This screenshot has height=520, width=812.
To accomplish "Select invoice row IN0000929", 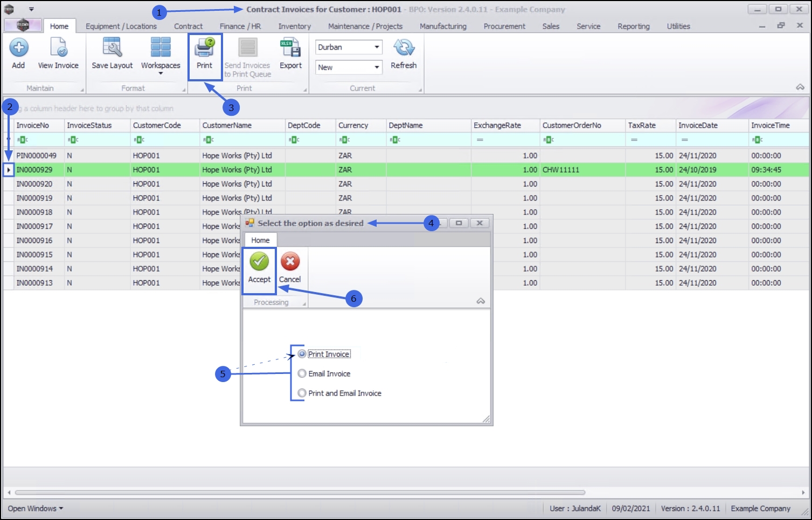I will (406, 170).
